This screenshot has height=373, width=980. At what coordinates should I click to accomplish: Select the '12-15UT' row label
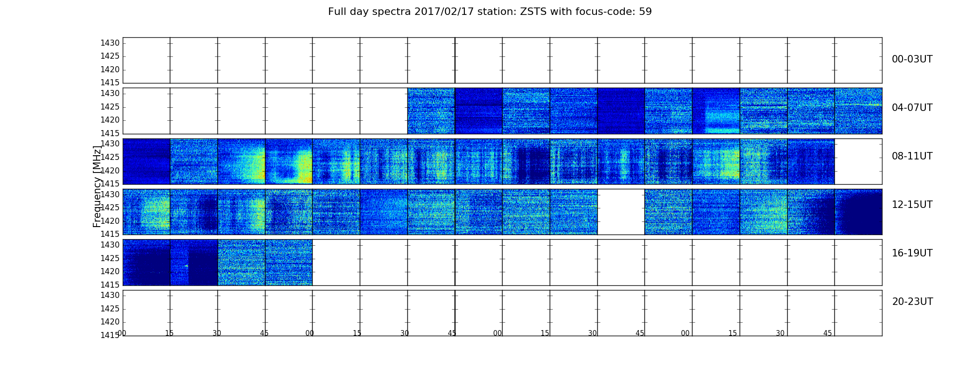[912, 205]
